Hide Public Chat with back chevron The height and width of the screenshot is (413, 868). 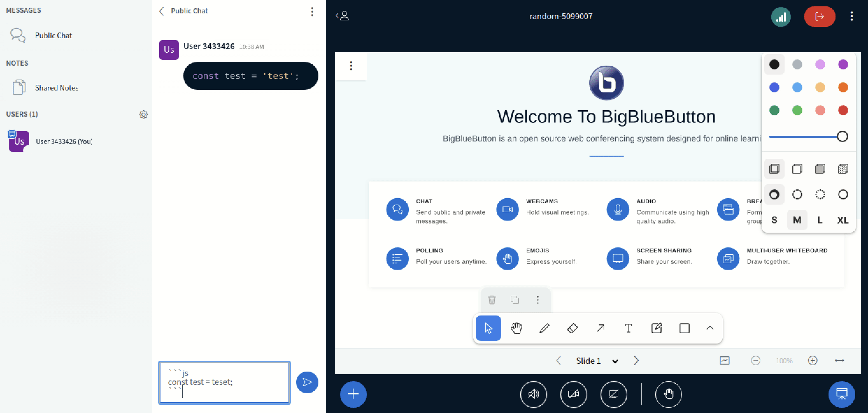pos(162,11)
